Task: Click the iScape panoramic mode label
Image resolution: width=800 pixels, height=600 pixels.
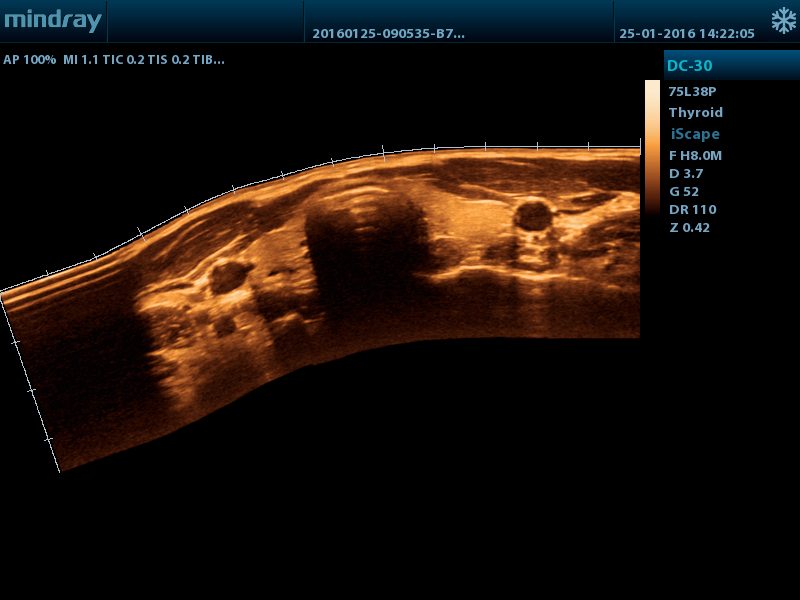Action: coord(695,134)
